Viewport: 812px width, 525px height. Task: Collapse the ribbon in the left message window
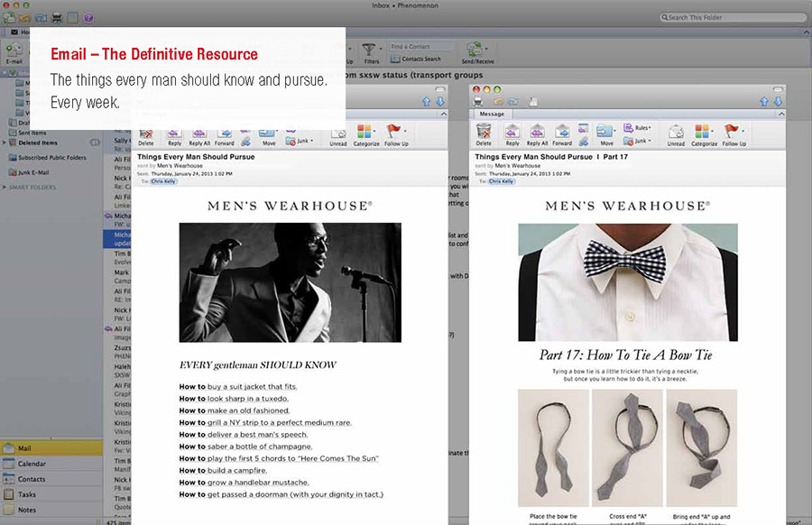point(443,114)
